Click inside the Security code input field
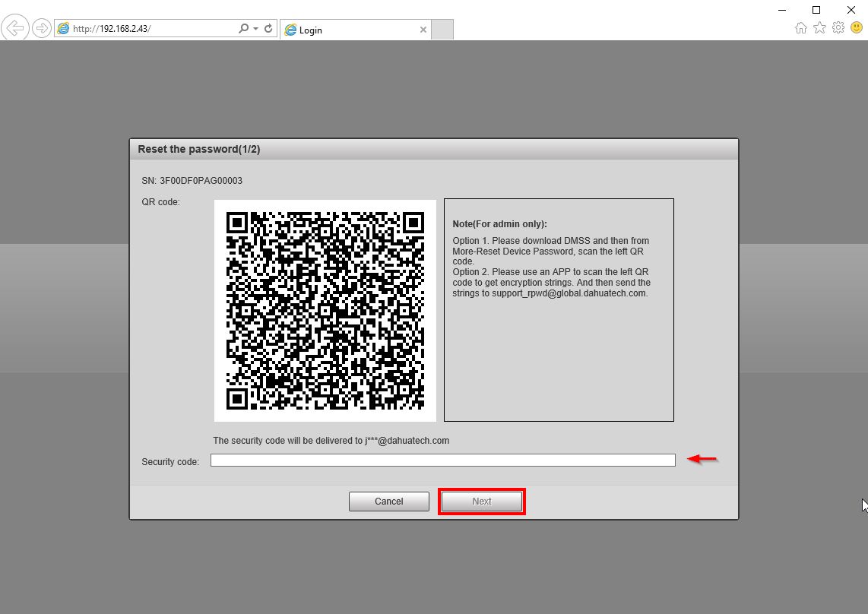 [442, 460]
